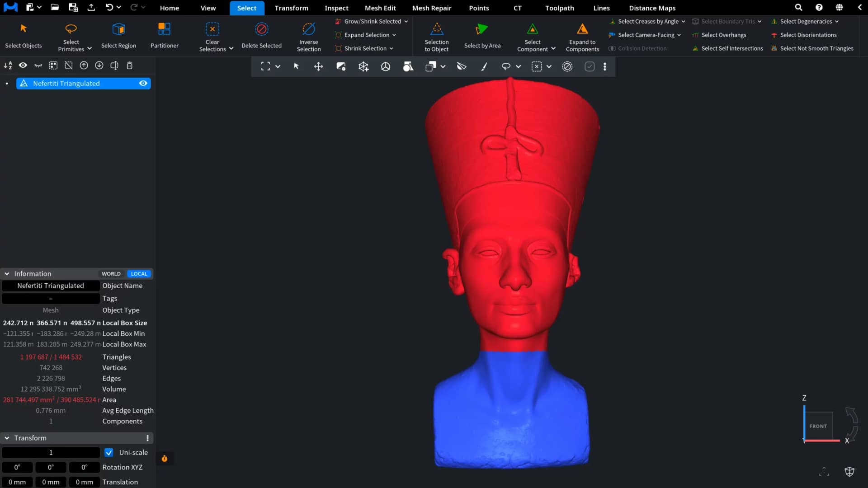Click the closed-eye icon in the object list toolbar
868x488 pixels.
[x=38, y=66]
